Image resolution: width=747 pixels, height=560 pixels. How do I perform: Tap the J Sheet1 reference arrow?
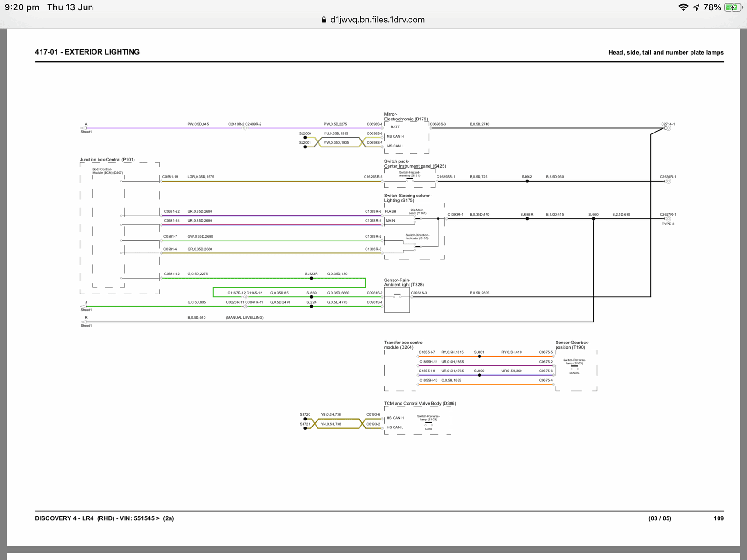click(x=84, y=307)
